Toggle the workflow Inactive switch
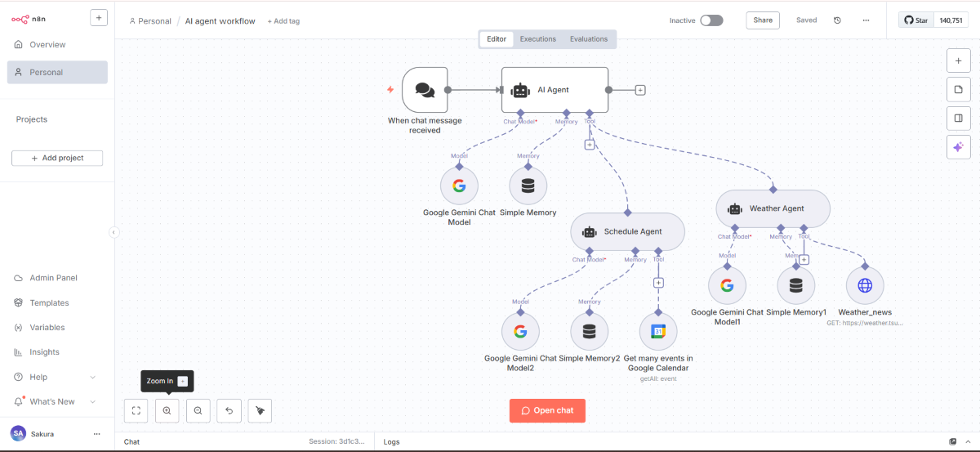The image size is (980, 452). (x=710, y=20)
